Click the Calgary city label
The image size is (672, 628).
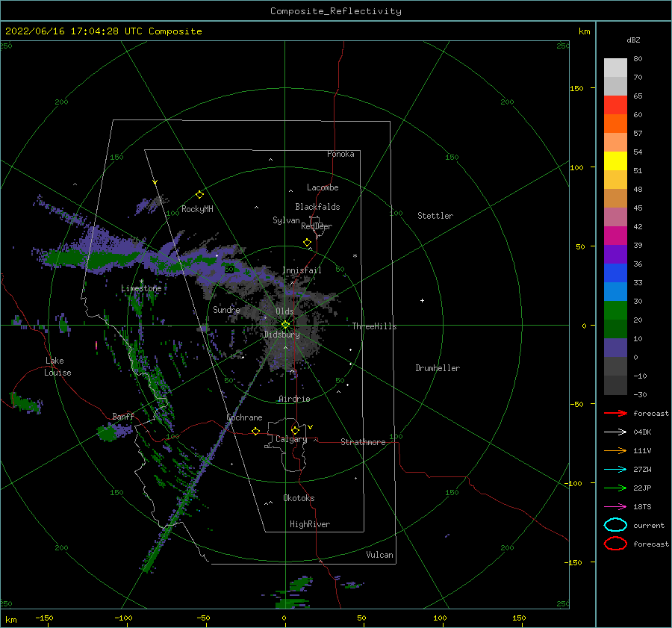pos(291,439)
